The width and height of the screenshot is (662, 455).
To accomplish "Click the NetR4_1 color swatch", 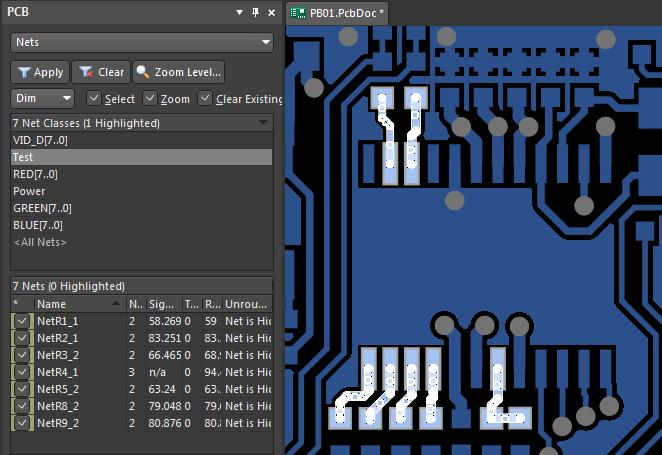I will 13,372.
